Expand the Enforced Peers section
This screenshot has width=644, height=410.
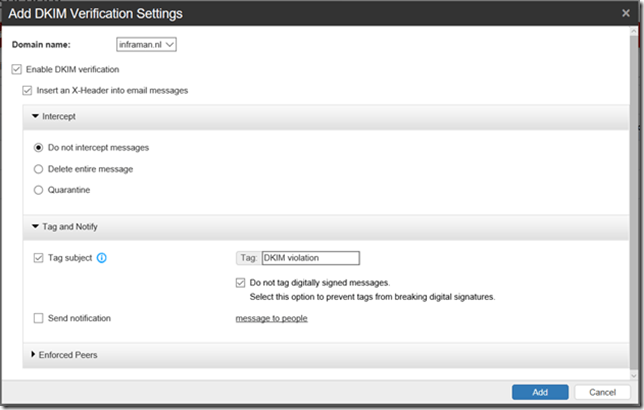click(36, 355)
